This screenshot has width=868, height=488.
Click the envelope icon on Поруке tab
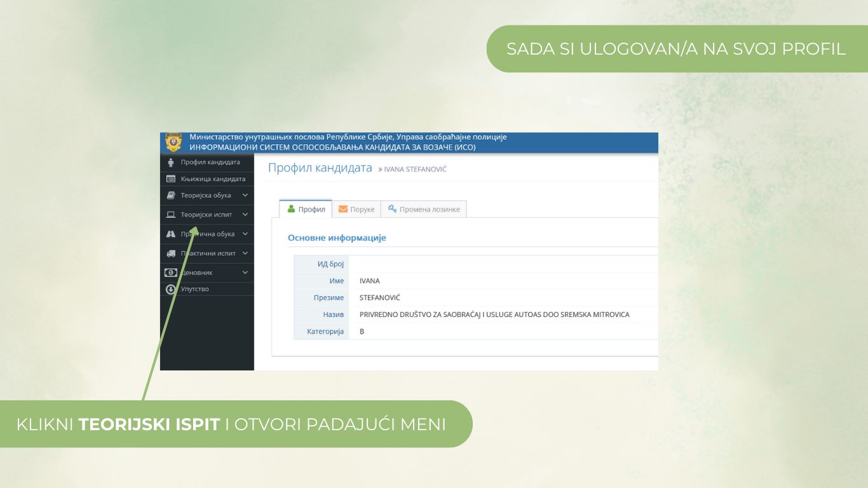coord(343,209)
